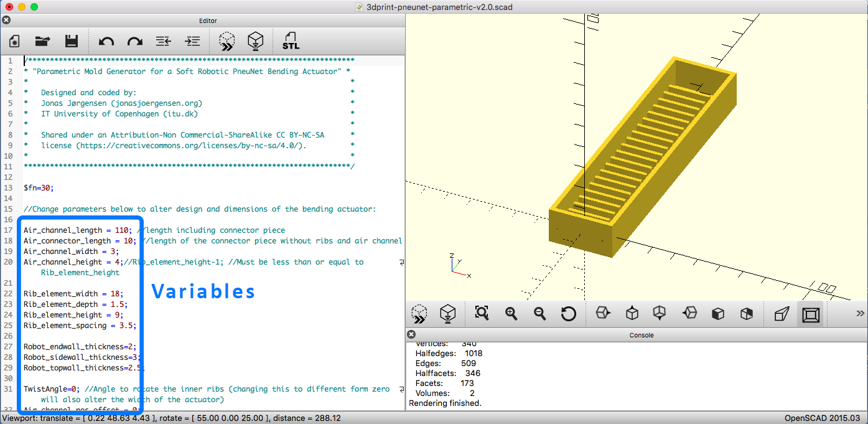Unindent selected code in the editor toolbar
The image size is (868, 424).
[x=163, y=42]
